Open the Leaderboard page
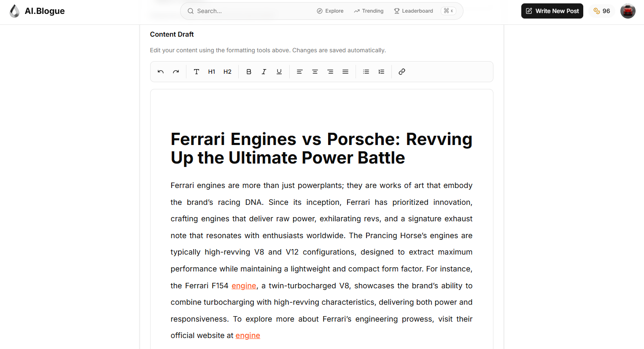Screen dimensions: 644x349 coord(413,11)
